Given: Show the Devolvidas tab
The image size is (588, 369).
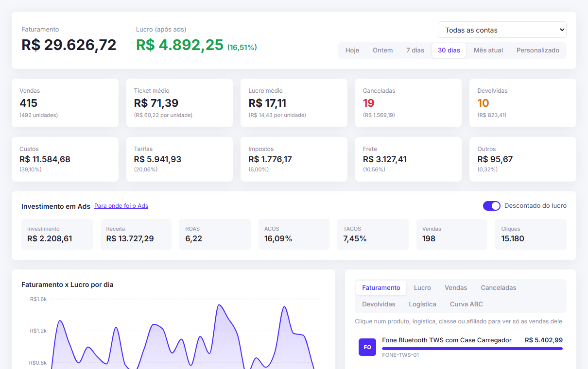Looking at the screenshot, I should click(379, 304).
